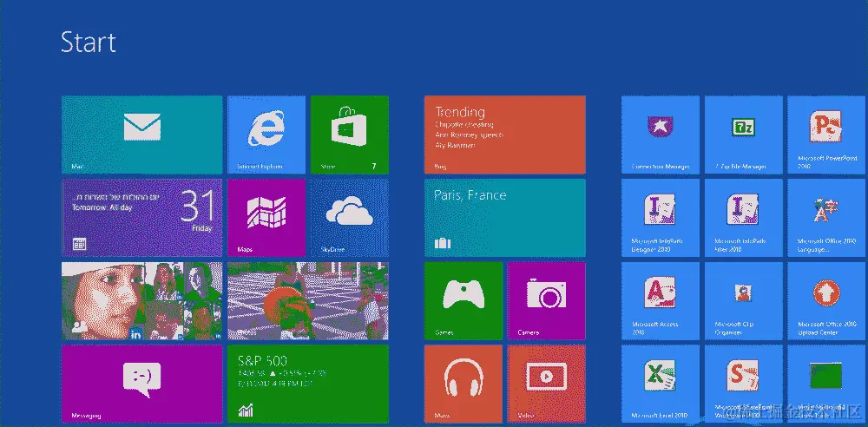Image resolution: width=868 pixels, height=427 pixels.
Task: Open the Store tile
Action: pyautogui.click(x=349, y=135)
